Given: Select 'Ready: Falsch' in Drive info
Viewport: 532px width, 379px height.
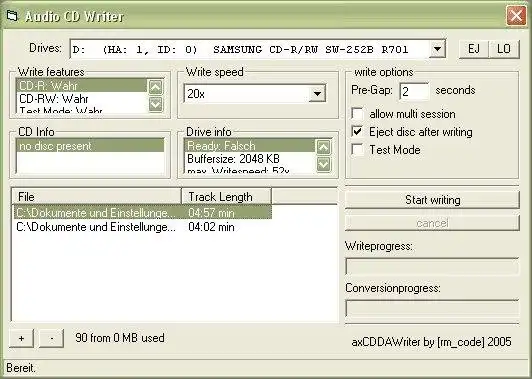Looking at the screenshot, I should click(250, 146).
